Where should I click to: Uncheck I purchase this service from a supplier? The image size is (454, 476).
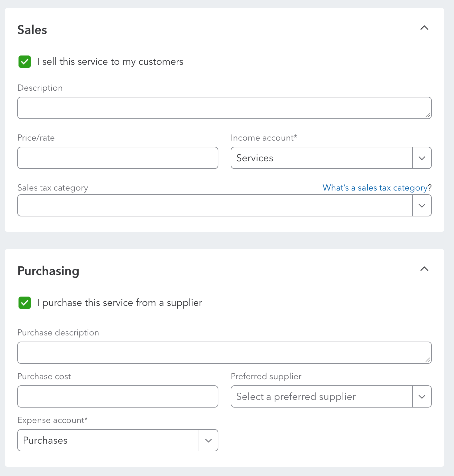coord(25,303)
